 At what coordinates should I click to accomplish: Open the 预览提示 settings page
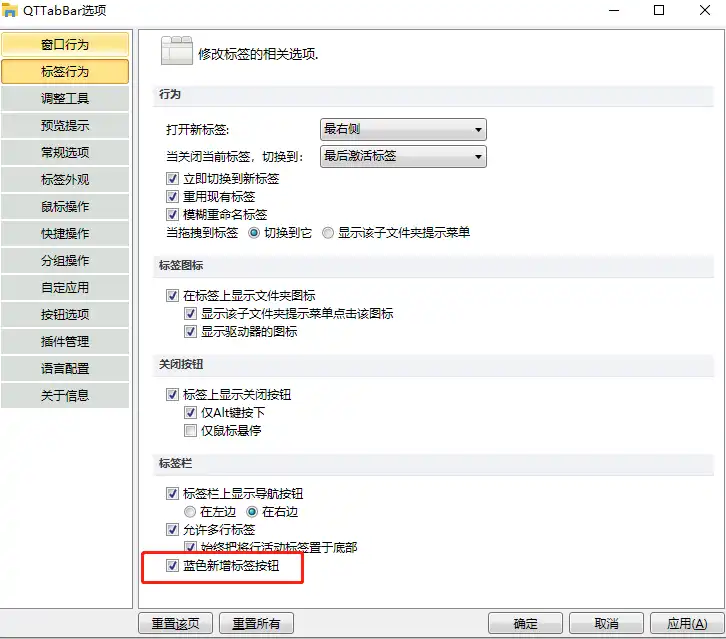point(65,125)
